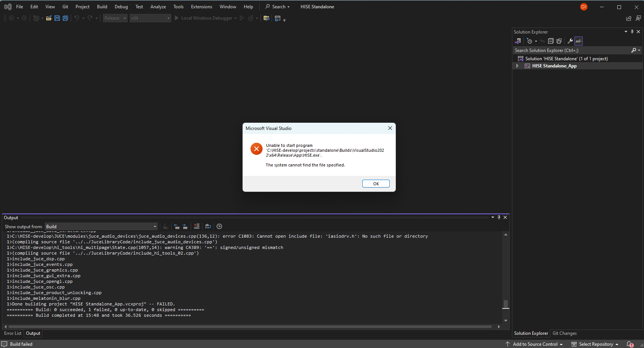Toggle Word Wrap in Output window
The image size is (644, 348).
click(208, 226)
